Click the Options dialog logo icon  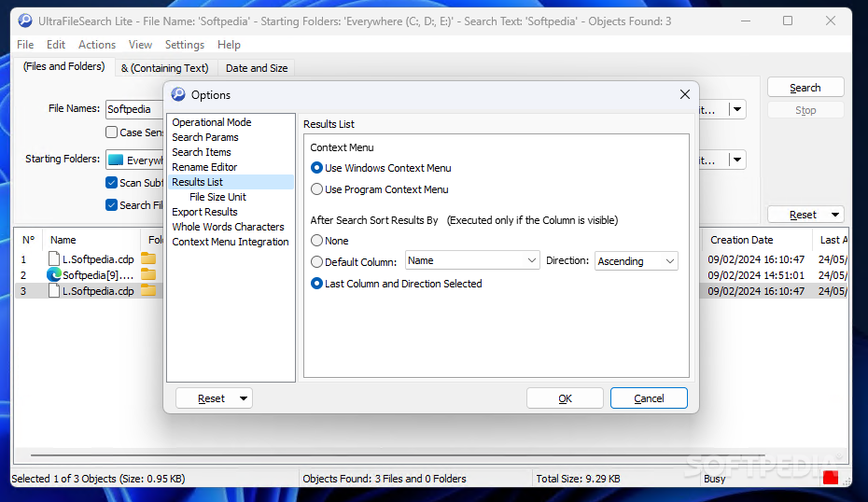point(178,94)
